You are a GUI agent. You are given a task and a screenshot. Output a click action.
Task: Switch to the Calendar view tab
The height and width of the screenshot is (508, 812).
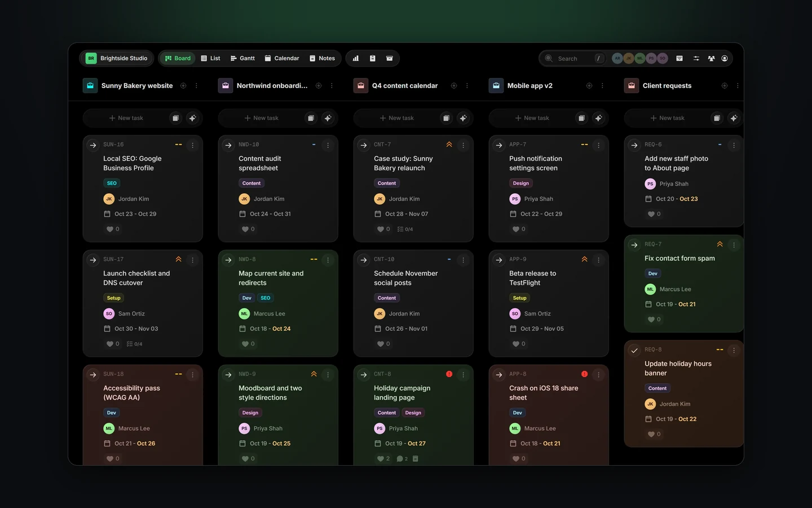pos(282,58)
